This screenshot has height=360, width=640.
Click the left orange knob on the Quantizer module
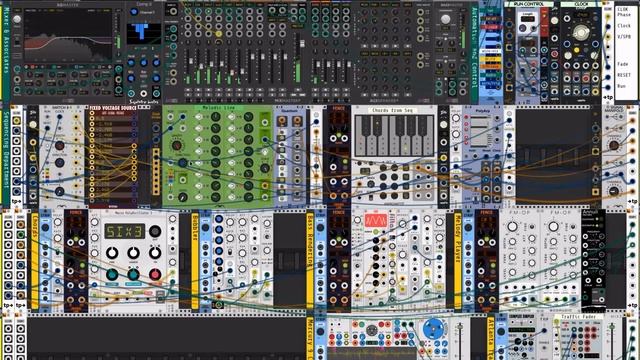pyautogui.click(x=282, y=121)
